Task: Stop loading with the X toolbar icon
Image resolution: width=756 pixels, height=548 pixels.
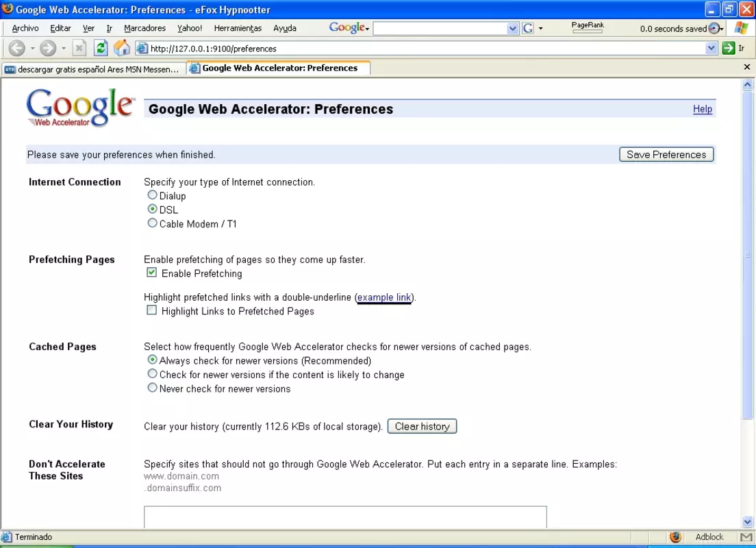Action: click(79, 48)
